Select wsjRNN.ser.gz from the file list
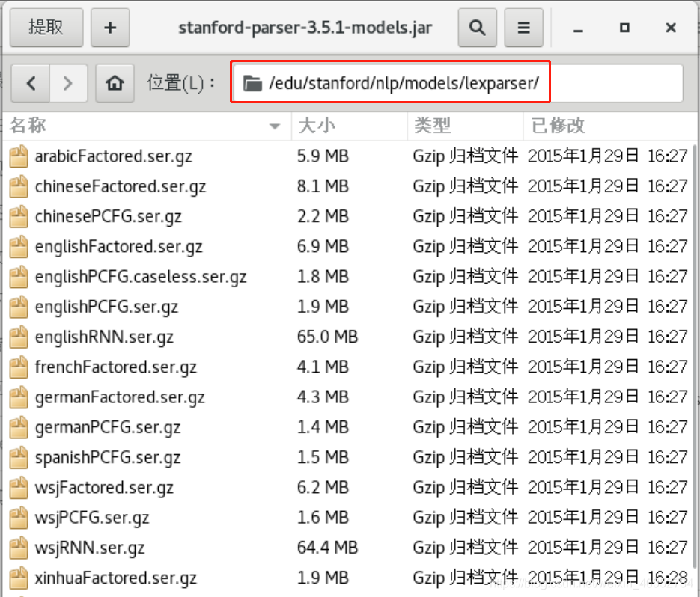This screenshot has width=700, height=597. (x=91, y=547)
